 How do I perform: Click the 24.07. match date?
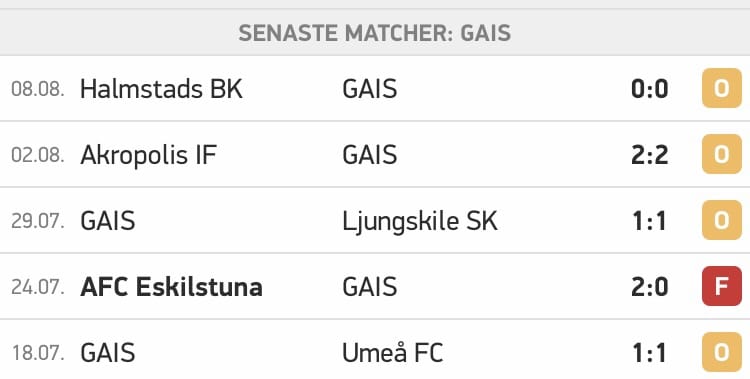point(38,287)
